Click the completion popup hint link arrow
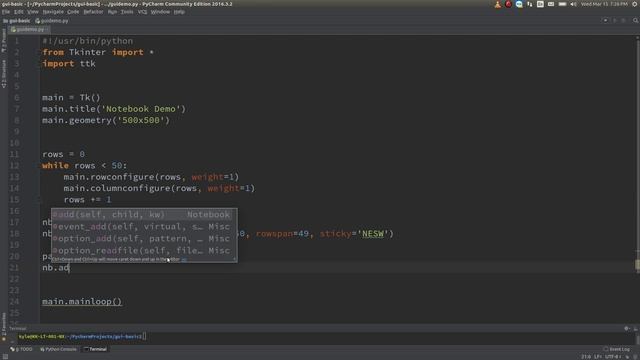 (184, 259)
